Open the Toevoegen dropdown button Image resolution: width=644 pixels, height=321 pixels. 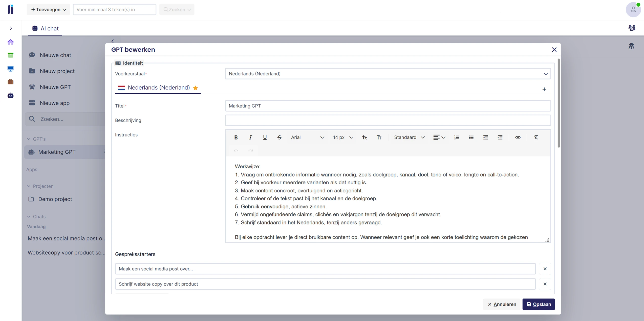pyautogui.click(x=48, y=9)
